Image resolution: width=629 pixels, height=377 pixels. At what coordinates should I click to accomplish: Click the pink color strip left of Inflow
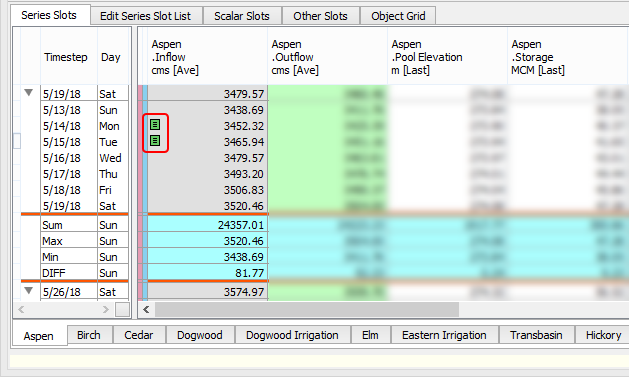[x=140, y=193]
